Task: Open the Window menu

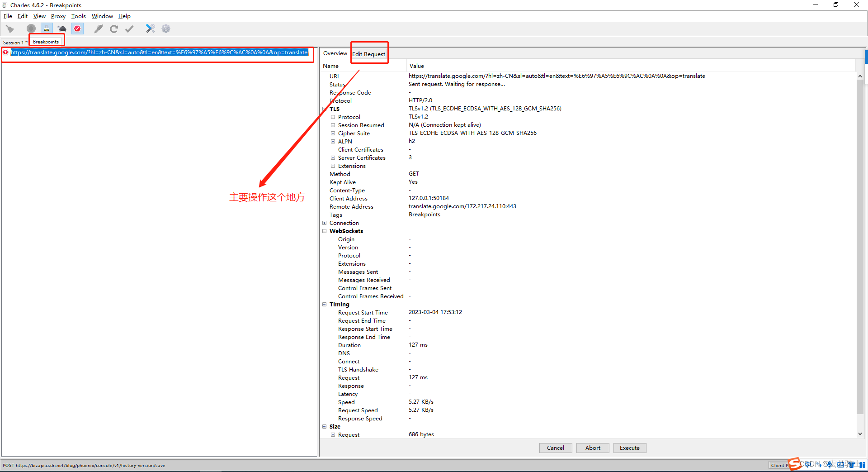Action: 102,16
